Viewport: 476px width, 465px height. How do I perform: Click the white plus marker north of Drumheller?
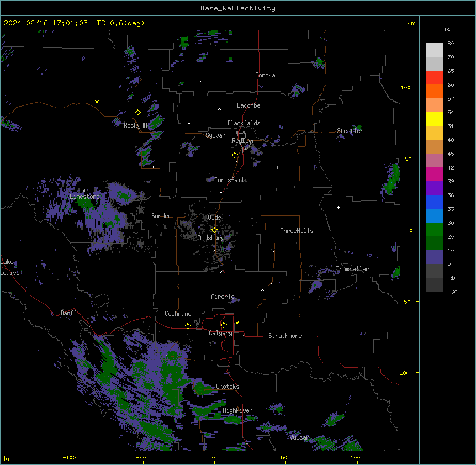[338, 207]
